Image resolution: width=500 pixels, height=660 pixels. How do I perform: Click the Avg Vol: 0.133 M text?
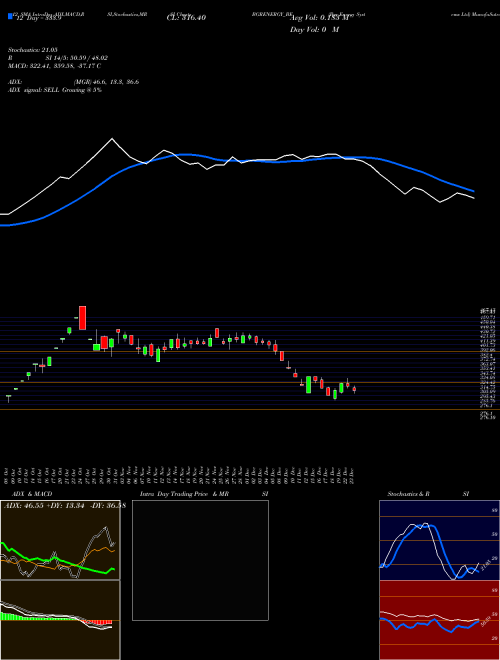point(321,18)
